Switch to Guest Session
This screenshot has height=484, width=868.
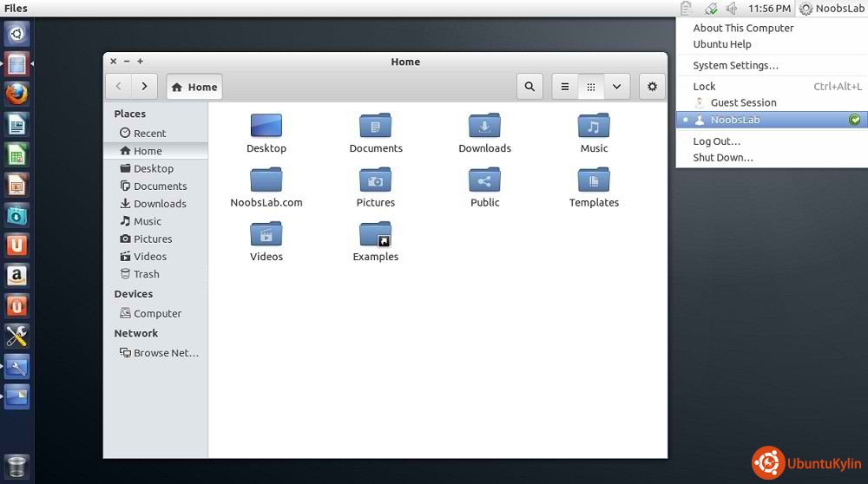pyautogui.click(x=743, y=102)
